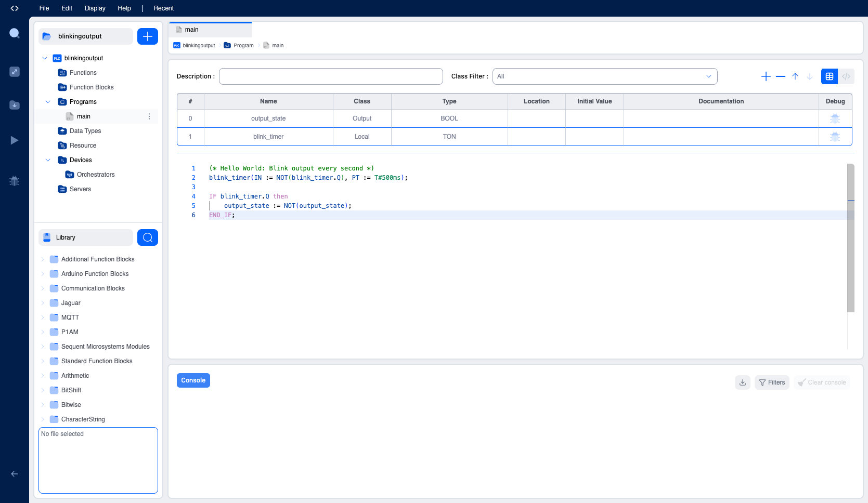Click the blue plus button beside blinkingoutput

[148, 36]
